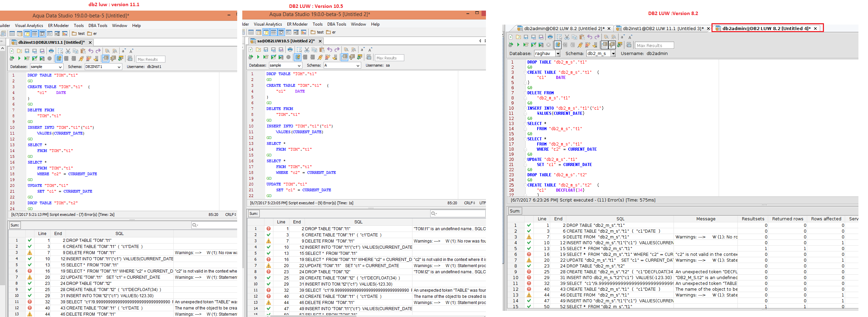The width and height of the screenshot is (868, 317).
Task: Click tab scroll-left arrow in sa@DB2LUW10.5 window
Action: [480, 41]
